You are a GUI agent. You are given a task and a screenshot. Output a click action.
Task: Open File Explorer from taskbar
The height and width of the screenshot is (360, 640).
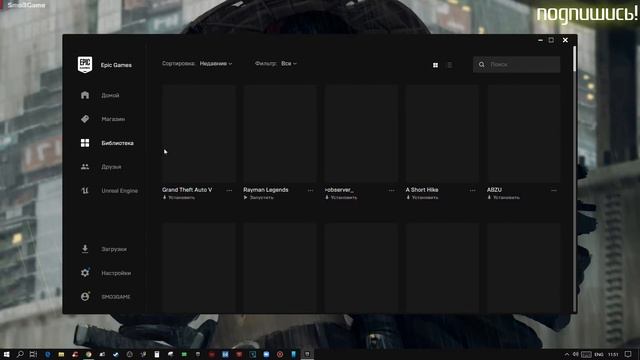pos(61,354)
